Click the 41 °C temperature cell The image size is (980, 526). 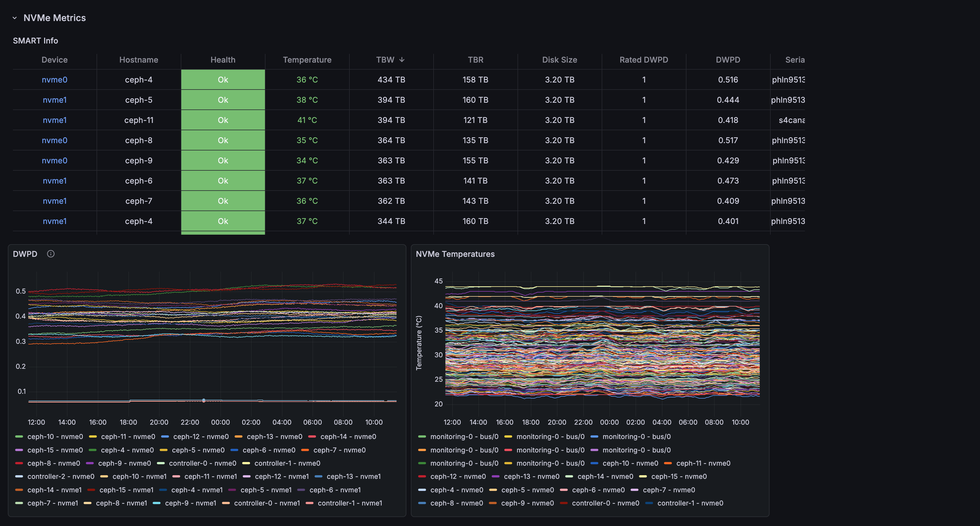(307, 120)
